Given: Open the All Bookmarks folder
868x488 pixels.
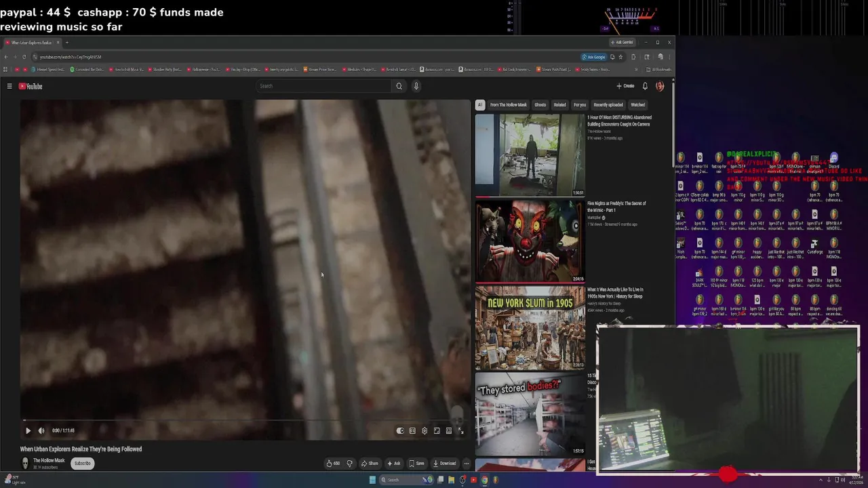Looking at the screenshot, I should pyautogui.click(x=658, y=69).
